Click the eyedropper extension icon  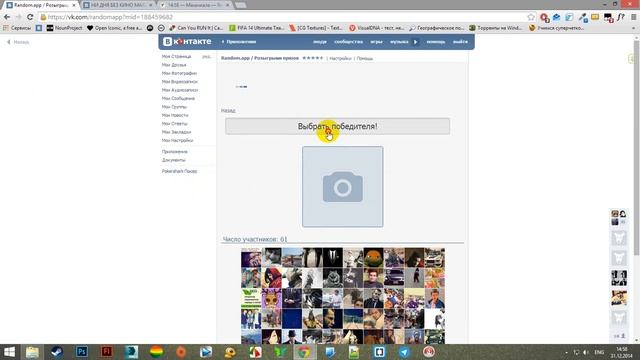[582, 17]
